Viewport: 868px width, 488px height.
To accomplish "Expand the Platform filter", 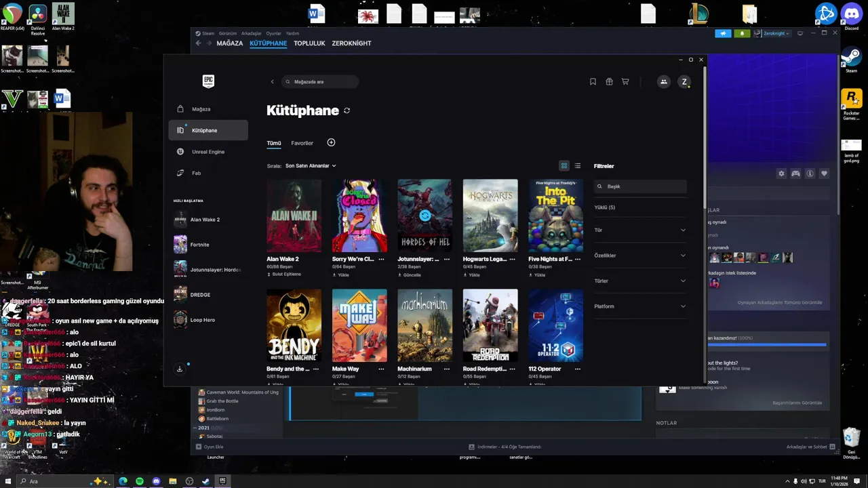I will [x=640, y=306].
